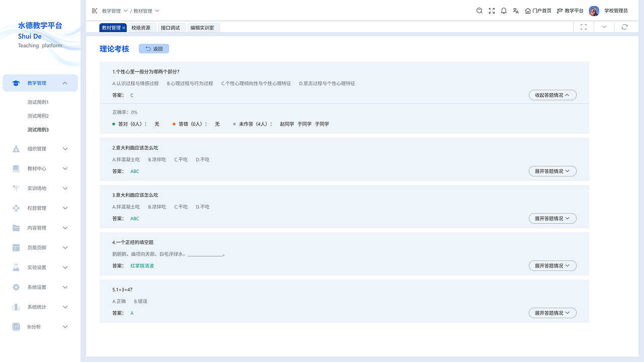Screen dimensions: 644x362
Task: Expand 页眉页脚 menu chevron
Action: (x=65, y=247)
